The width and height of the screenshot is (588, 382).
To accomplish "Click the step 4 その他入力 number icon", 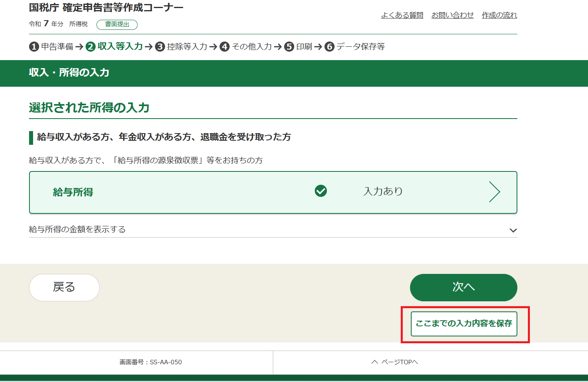I will point(225,47).
